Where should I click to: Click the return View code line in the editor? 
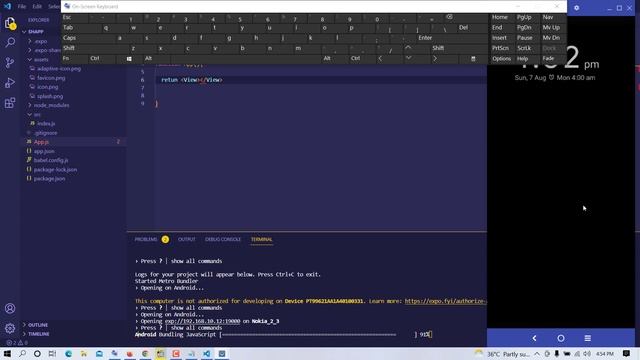(191, 80)
